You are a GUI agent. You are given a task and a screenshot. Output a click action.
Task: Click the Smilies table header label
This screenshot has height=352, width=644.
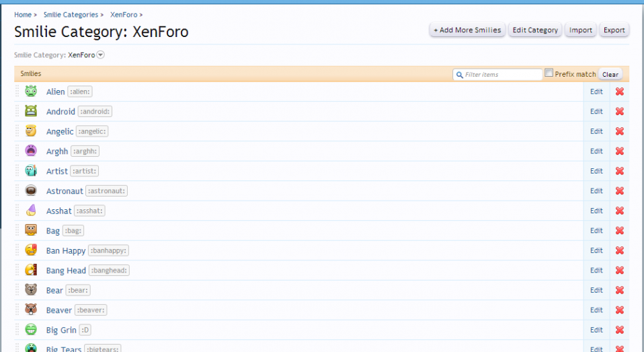(x=31, y=73)
